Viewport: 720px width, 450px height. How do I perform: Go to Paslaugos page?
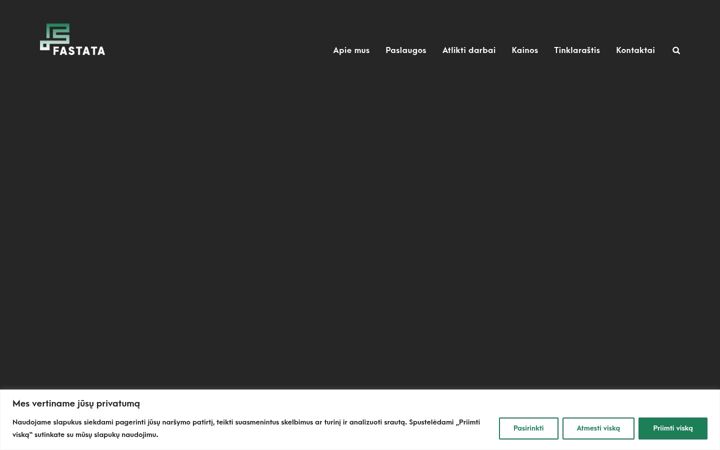(x=405, y=51)
